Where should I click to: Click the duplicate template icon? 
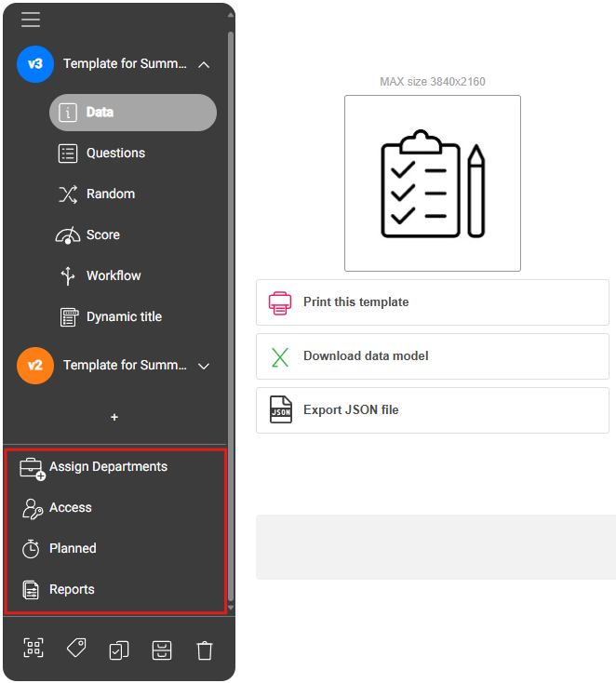119,650
